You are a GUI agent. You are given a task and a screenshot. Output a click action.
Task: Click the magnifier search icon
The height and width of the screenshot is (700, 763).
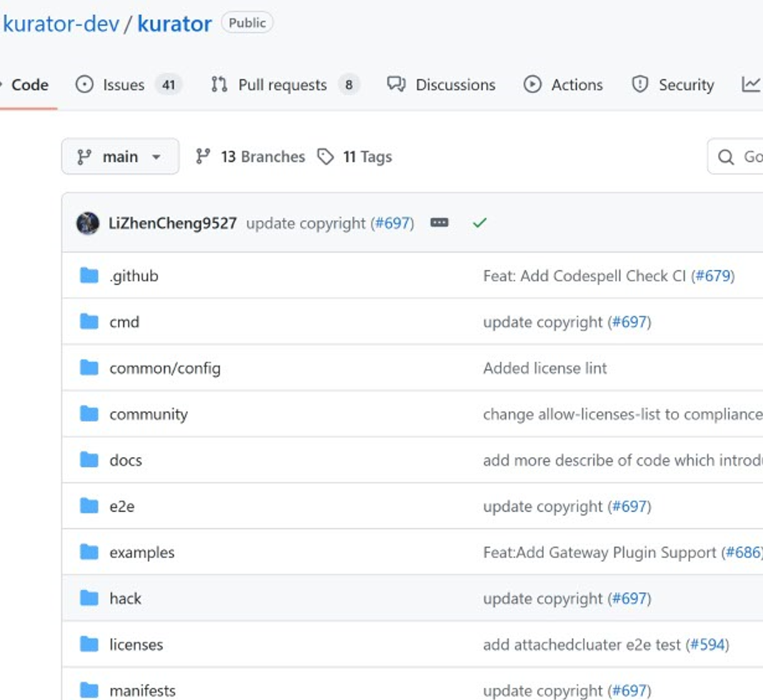point(726,156)
